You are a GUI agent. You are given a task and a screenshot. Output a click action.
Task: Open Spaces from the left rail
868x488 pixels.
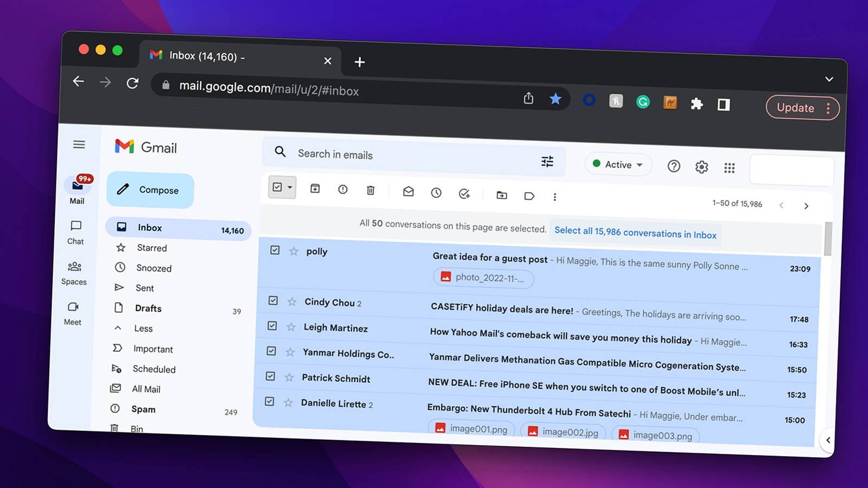(74, 273)
